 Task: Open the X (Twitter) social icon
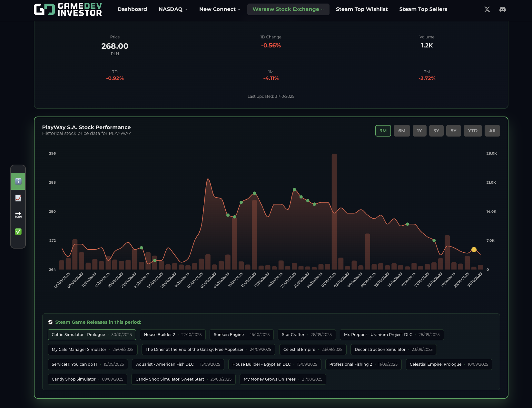tap(487, 9)
